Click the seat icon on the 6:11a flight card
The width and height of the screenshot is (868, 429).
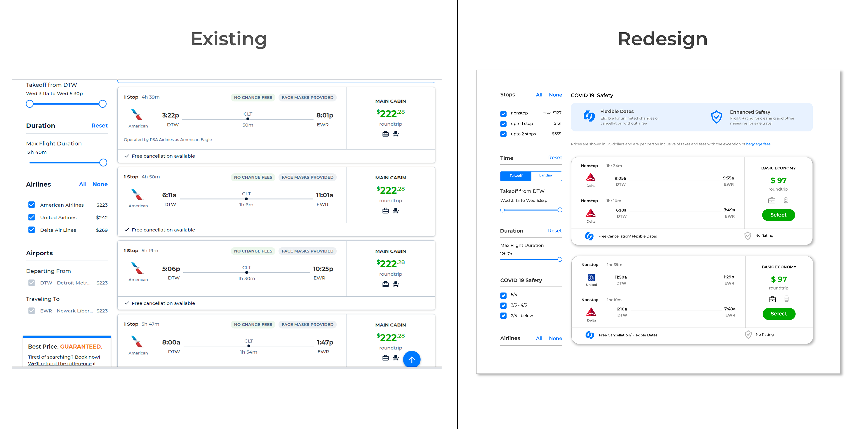tap(396, 211)
